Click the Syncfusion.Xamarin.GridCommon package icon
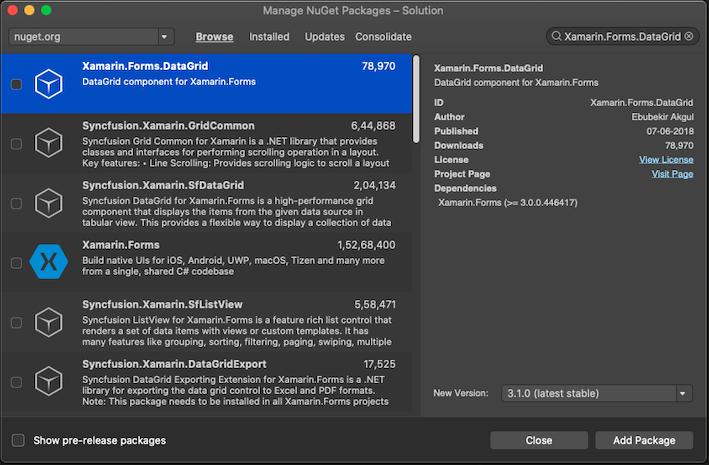The image size is (709, 465). coord(48,143)
